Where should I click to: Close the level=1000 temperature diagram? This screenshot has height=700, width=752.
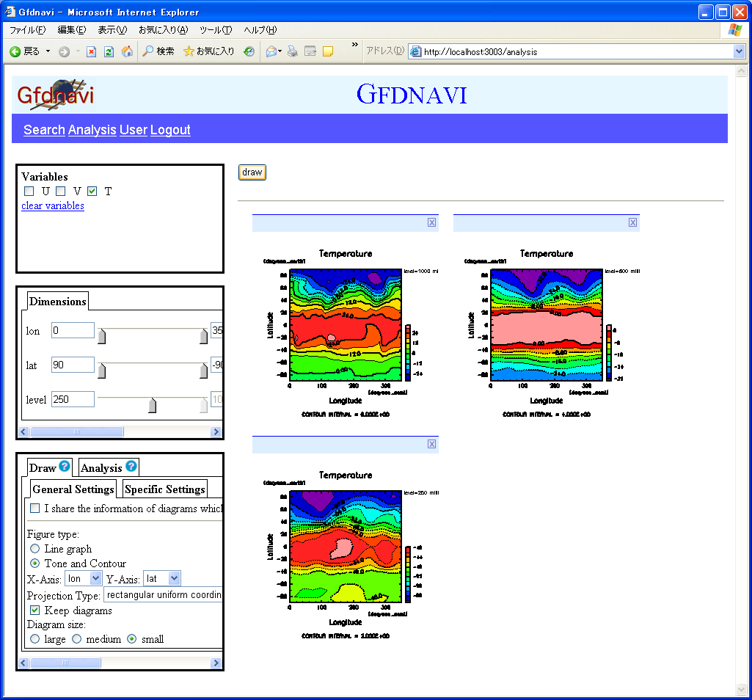pyautogui.click(x=432, y=223)
